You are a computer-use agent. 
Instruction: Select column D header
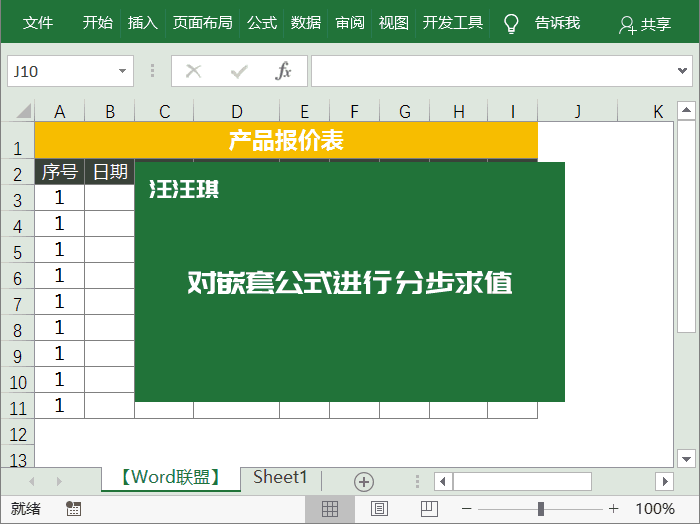point(237,111)
